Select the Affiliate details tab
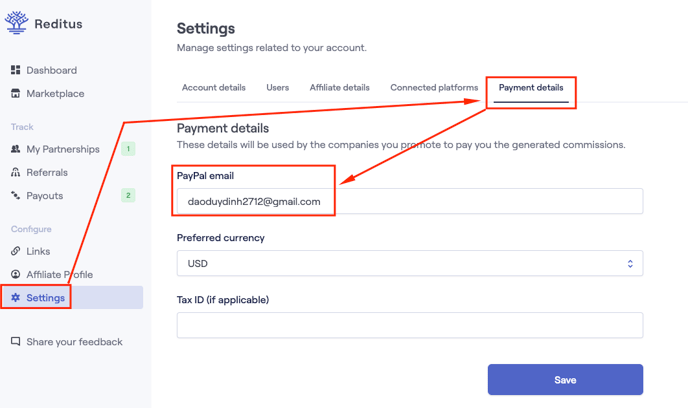The height and width of the screenshot is (408, 688). pyautogui.click(x=340, y=87)
